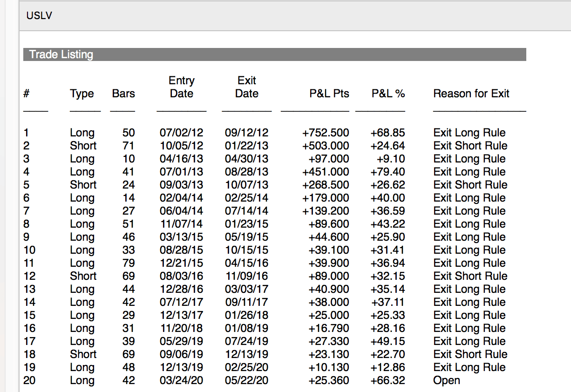Select P&L value +25.360
The width and height of the screenshot is (571, 392).
(x=329, y=380)
